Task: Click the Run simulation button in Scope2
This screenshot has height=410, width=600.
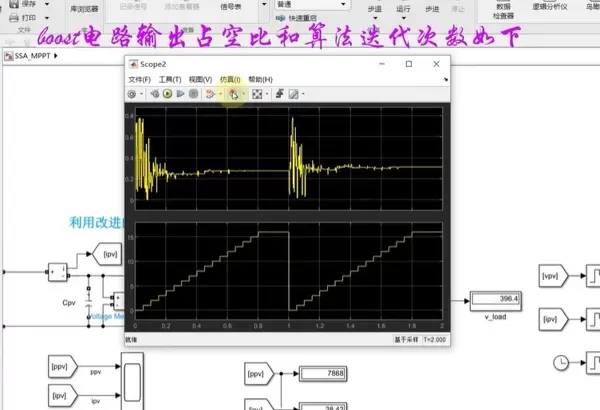Action: pos(165,94)
